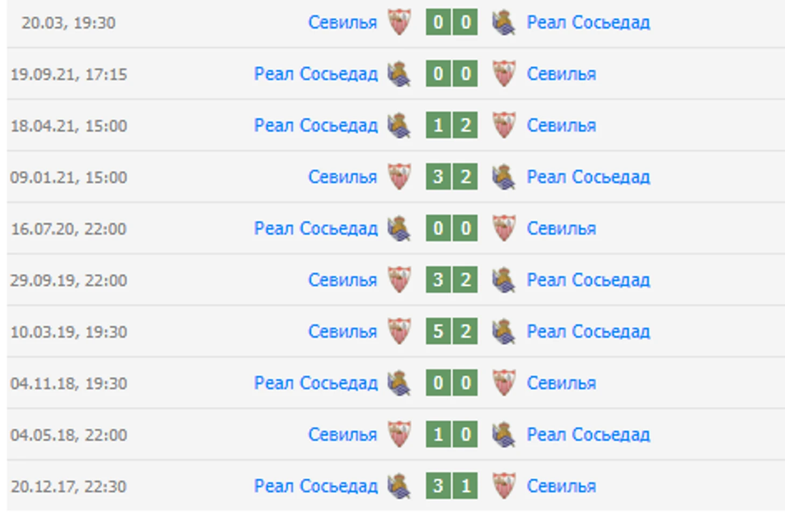Open Севилья link in the 18.04.21 match
785x532 pixels.
pyautogui.click(x=561, y=126)
